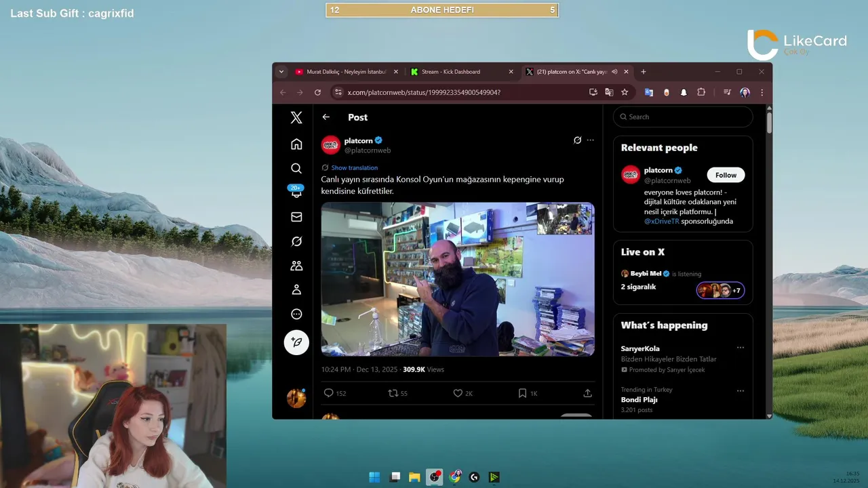View site information icon in address bar

pyautogui.click(x=339, y=92)
